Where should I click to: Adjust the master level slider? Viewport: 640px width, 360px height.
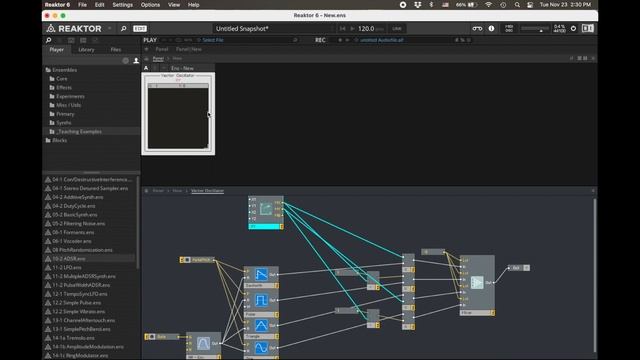pos(535,29)
